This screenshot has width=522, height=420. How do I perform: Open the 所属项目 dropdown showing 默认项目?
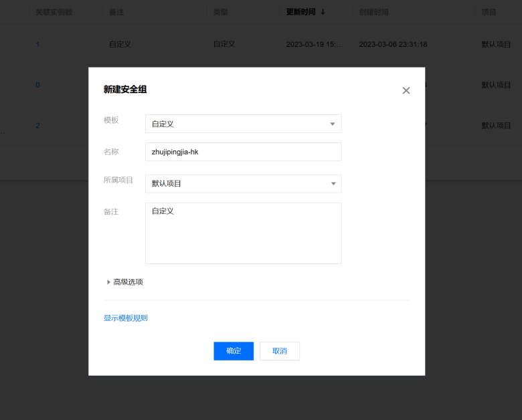pyautogui.click(x=244, y=184)
